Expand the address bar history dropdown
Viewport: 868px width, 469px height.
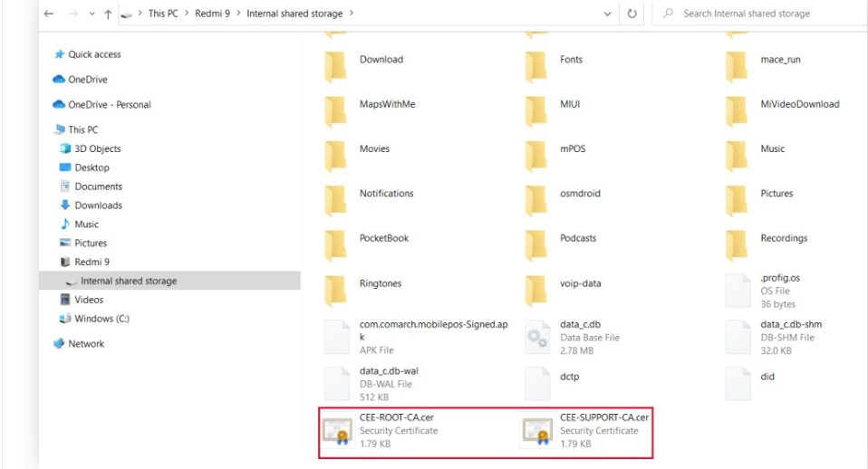click(607, 14)
